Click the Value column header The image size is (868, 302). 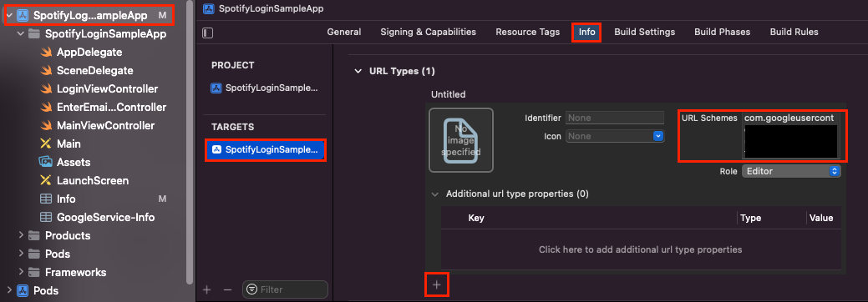pos(821,218)
